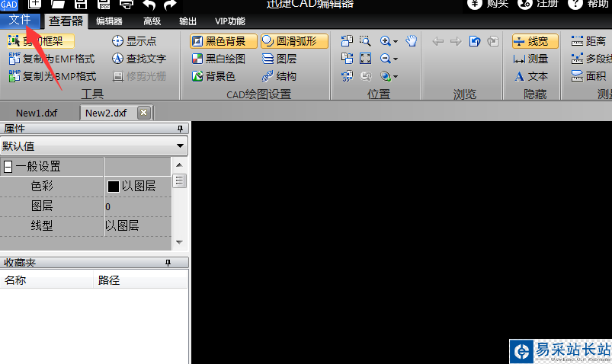The height and width of the screenshot is (364, 612).
Task: Click the 购买 purchase button
Action: [x=488, y=5]
